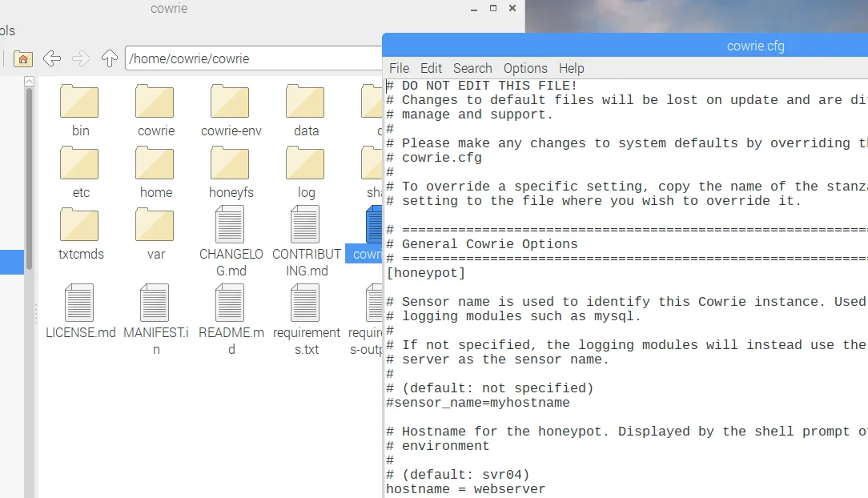Select the honeyfs folder
Screen dimensions: 868x498
(231, 163)
